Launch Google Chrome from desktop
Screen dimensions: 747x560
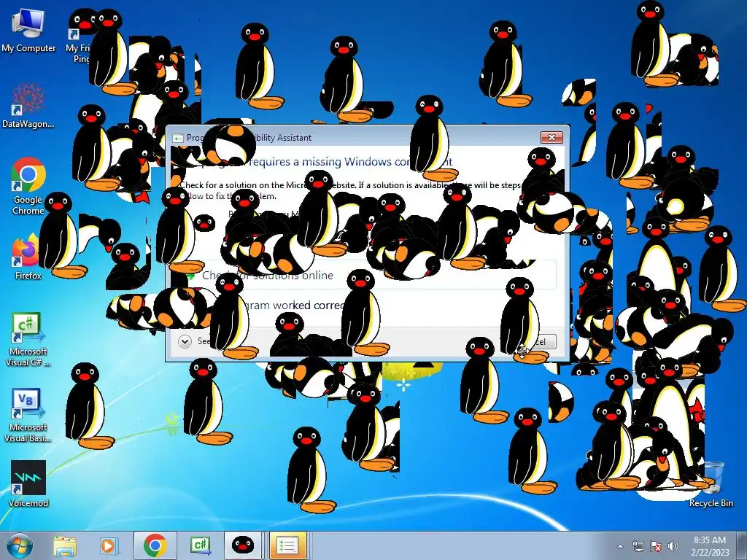[x=28, y=186]
